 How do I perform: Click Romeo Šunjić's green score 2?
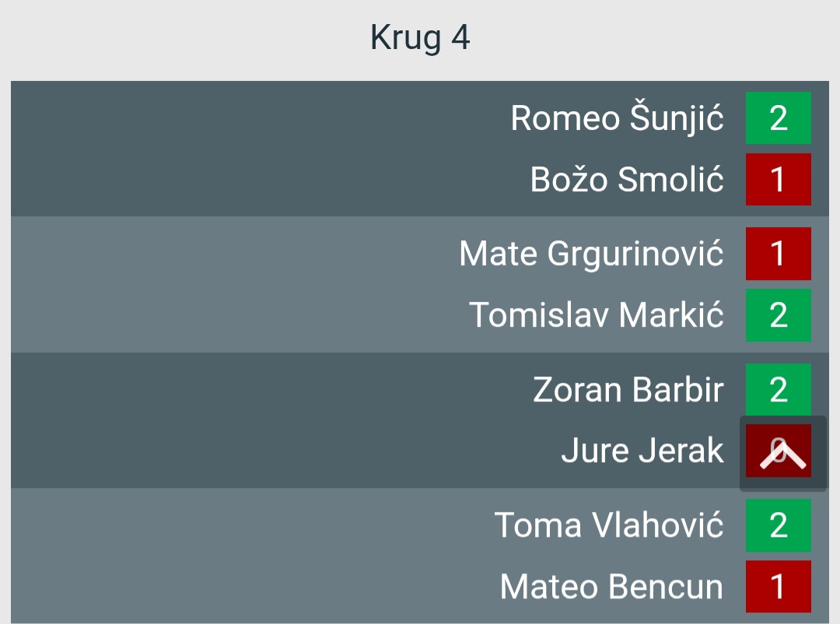coord(779,118)
